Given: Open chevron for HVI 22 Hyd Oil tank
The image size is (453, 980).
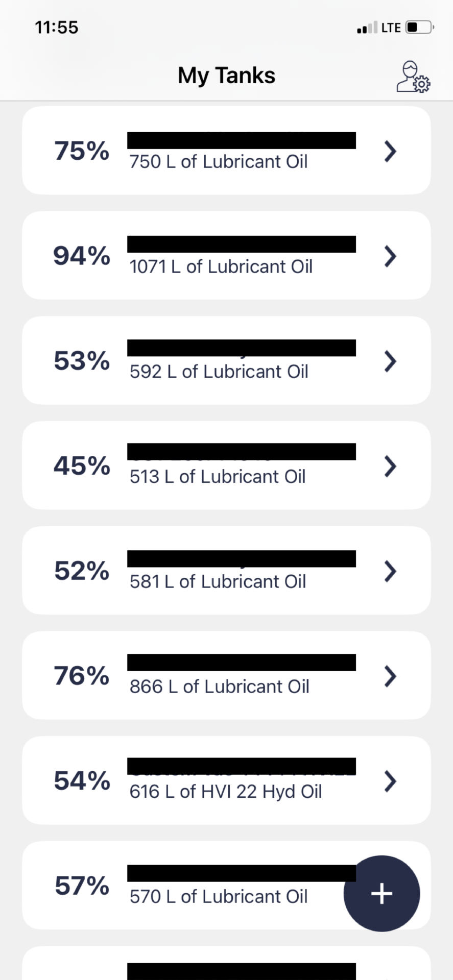Looking at the screenshot, I should click(390, 781).
